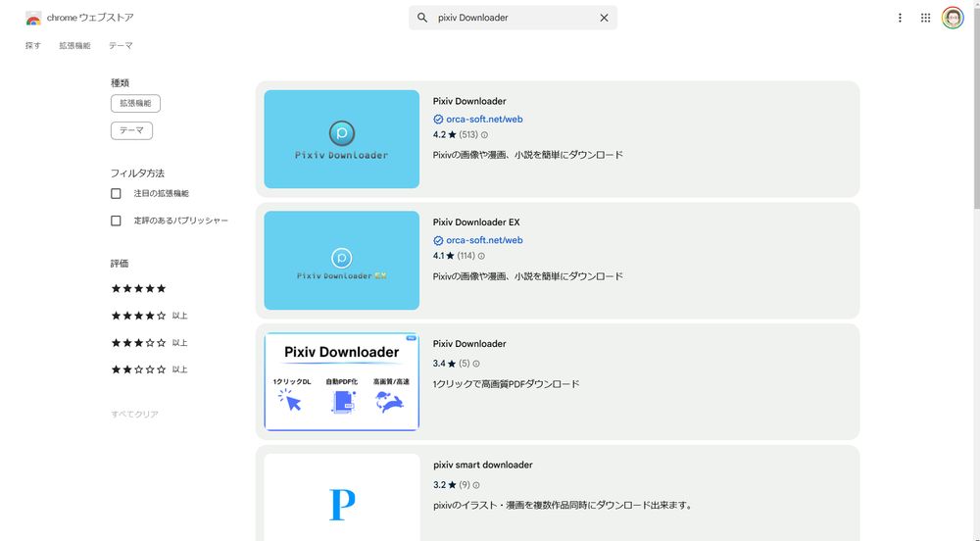The height and width of the screenshot is (541, 980).
Task: Click verified badge on first Pixiv Downloader result
Action: (438, 120)
